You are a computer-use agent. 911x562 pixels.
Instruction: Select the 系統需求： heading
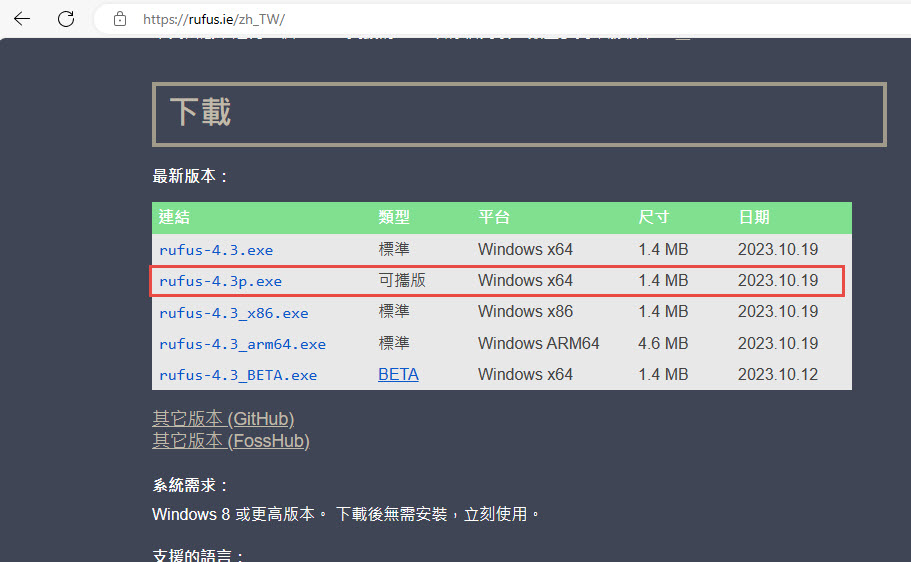click(192, 485)
